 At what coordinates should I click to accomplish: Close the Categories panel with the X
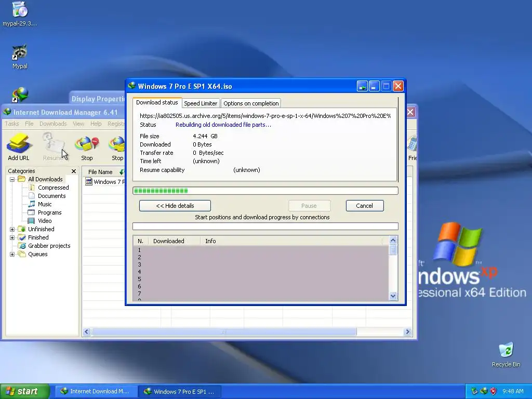[74, 171]
